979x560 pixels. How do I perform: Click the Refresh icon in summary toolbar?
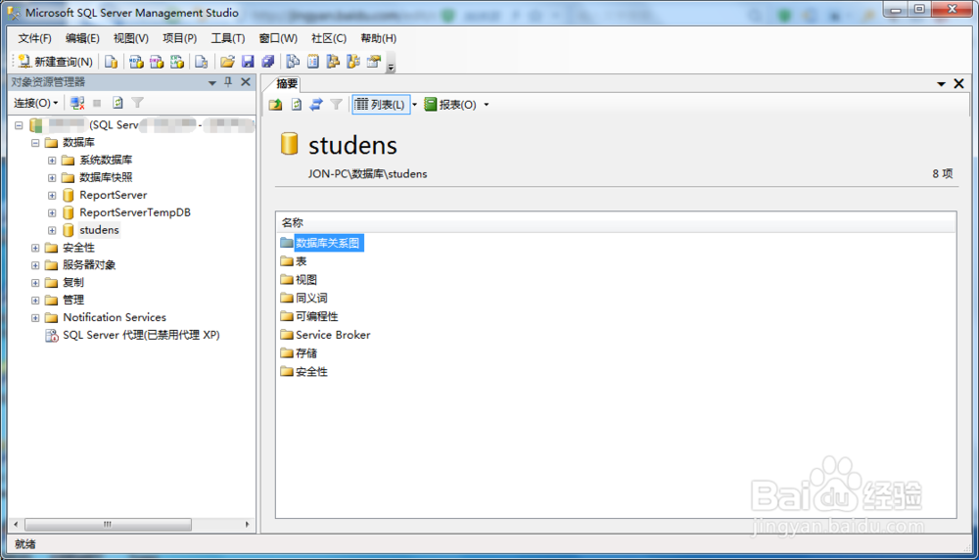pos(296,104)
